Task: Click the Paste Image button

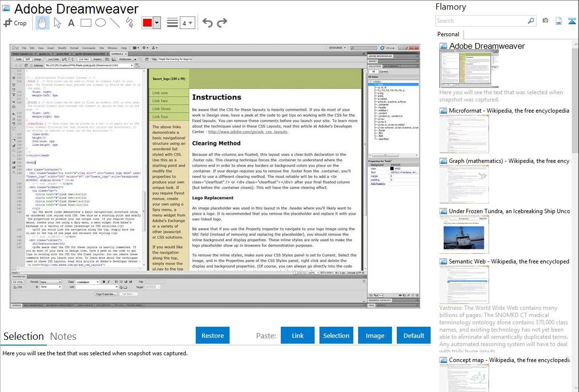Action: [x=375, y=335]
